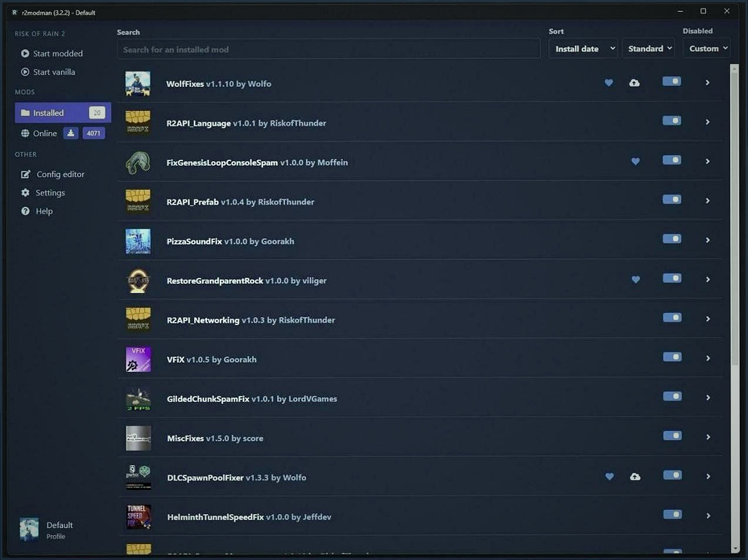The image size is (748, 560).
Task: Launch the game with Start modded
Action: [52, 53]
